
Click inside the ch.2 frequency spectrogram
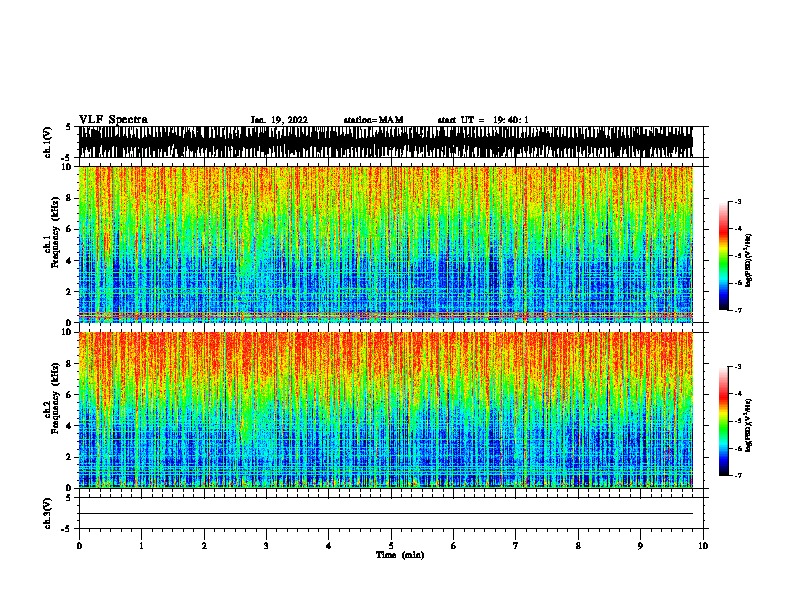[386, 410]
